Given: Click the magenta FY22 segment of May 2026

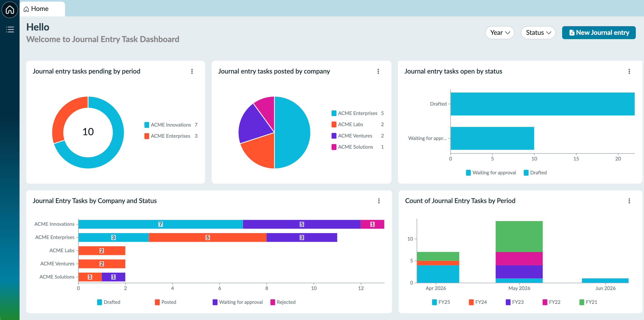Looking at the screenshot, I should tap(519, 259).
